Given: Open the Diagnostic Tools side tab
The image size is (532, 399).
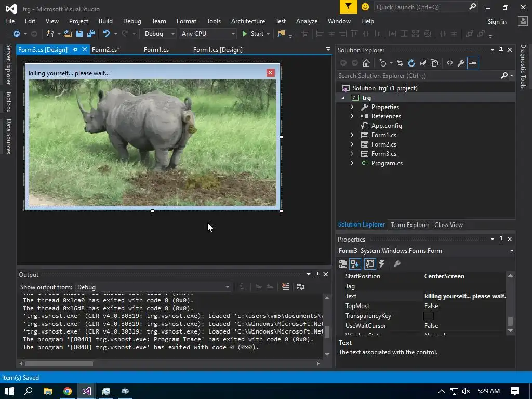Looking at the screenshot, I should 523,66.
